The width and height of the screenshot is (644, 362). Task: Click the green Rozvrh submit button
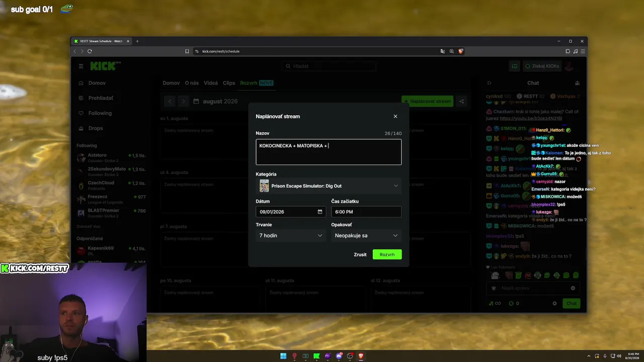[387, 254]
